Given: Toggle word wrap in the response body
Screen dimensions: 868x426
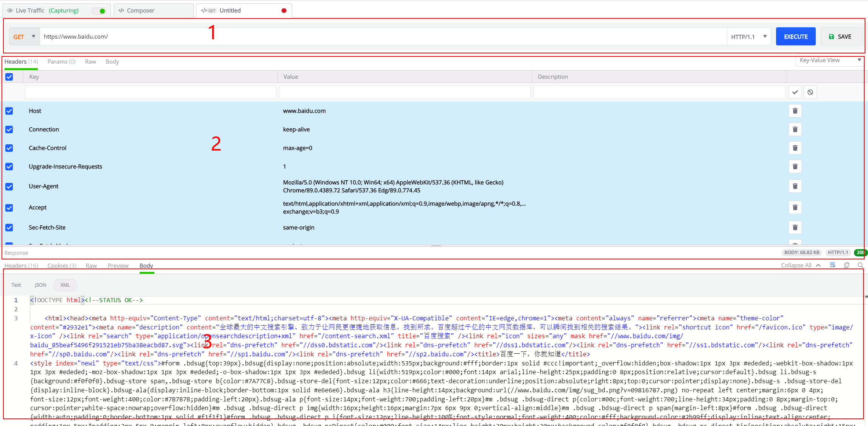Looking at the screenshot, I should pyautogui.click(x=832, y=265).
